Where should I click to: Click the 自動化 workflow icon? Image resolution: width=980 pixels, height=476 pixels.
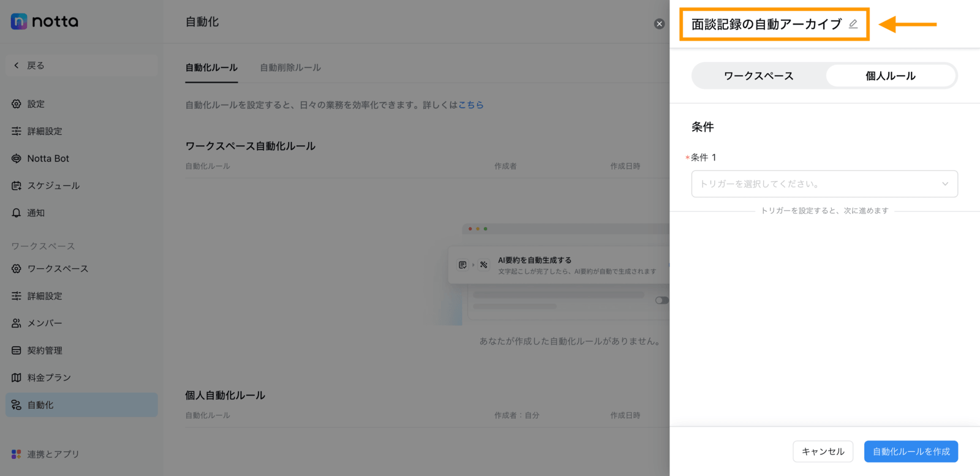coord(17,405)
